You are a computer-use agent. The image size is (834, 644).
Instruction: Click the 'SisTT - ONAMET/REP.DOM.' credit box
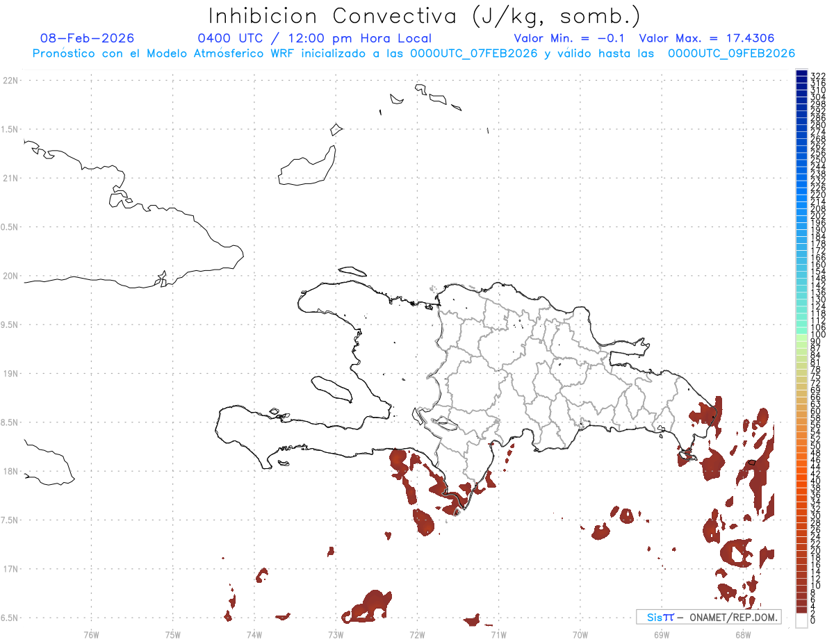[x=708, y=617]
